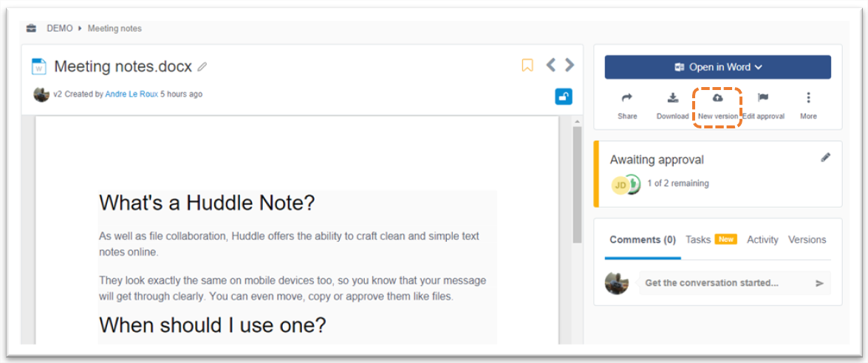The width and height of the screenshot is (868, 363).
Task: Download the document
Action: (x=672, y=106)
